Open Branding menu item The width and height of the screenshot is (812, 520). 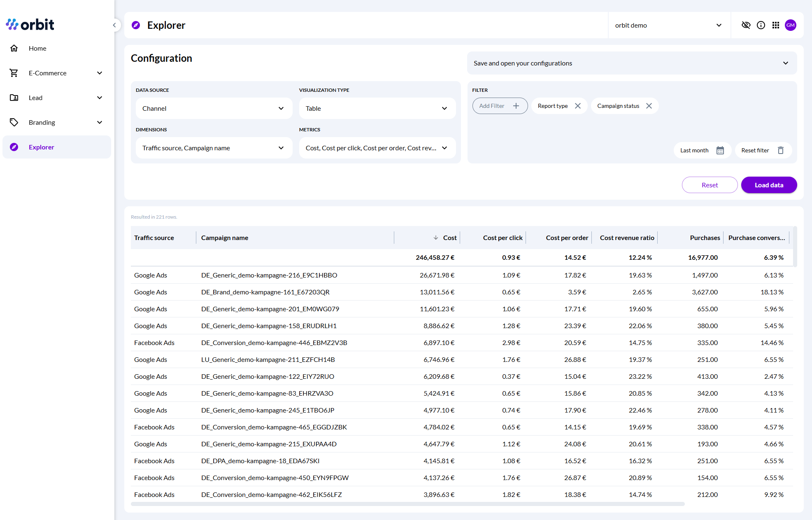(x=57, y=122)
